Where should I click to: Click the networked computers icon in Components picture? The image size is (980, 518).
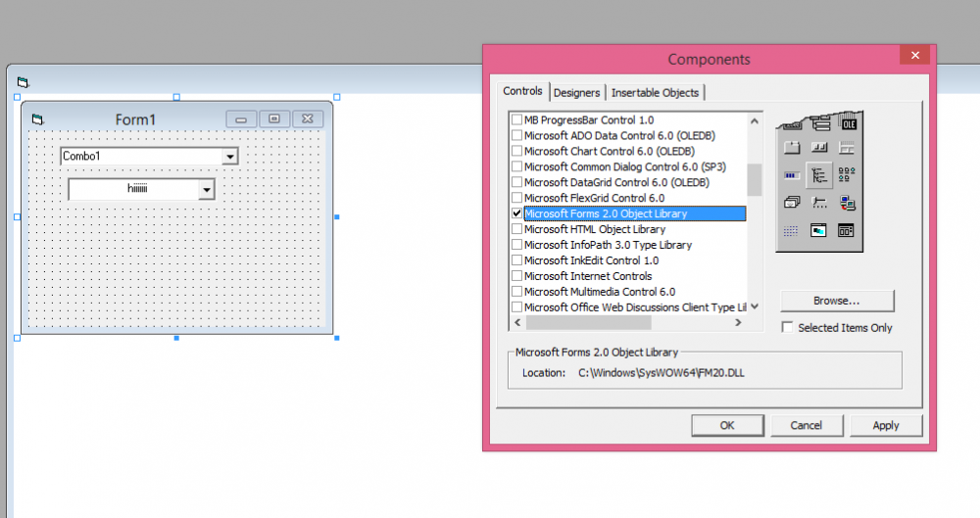click(x=848, y=203)
